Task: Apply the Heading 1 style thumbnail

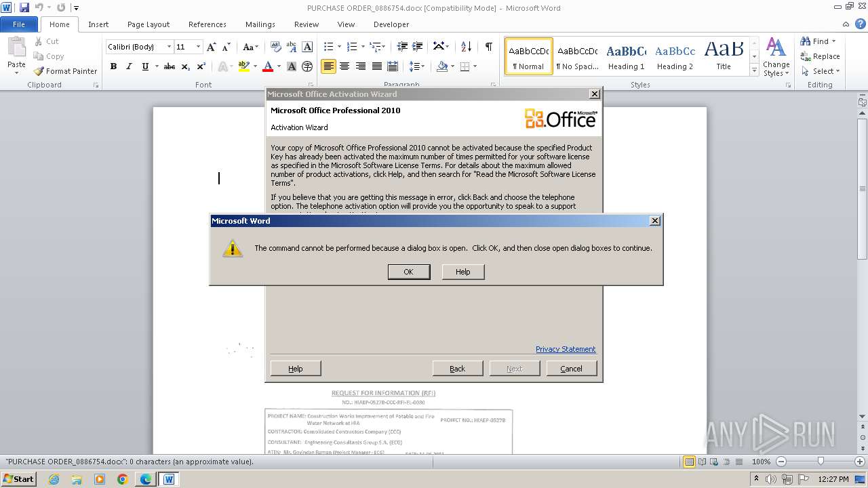Action: tap(626, 57)
